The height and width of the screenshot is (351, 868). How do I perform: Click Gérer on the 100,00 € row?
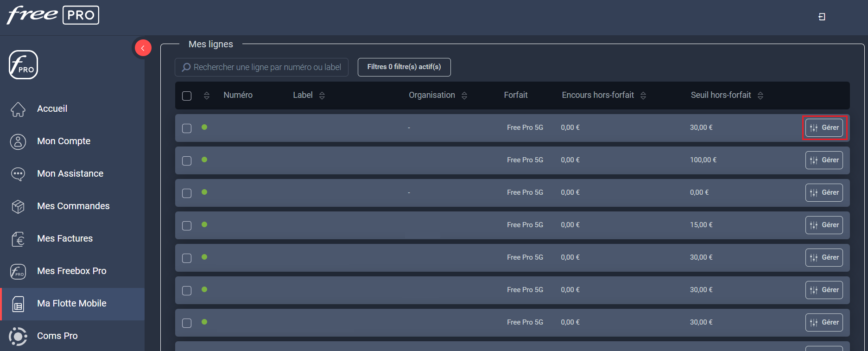pyautogui.click(x=824, y=160)
